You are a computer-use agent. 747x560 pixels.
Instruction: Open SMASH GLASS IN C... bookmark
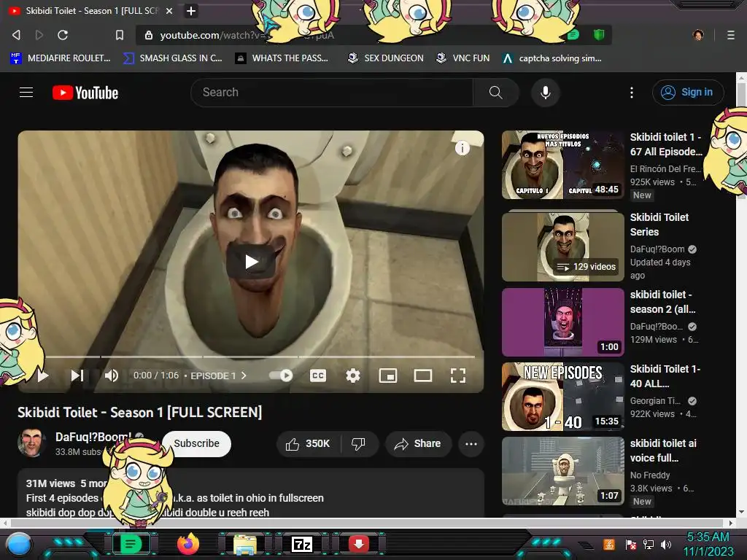coord(173,58)
